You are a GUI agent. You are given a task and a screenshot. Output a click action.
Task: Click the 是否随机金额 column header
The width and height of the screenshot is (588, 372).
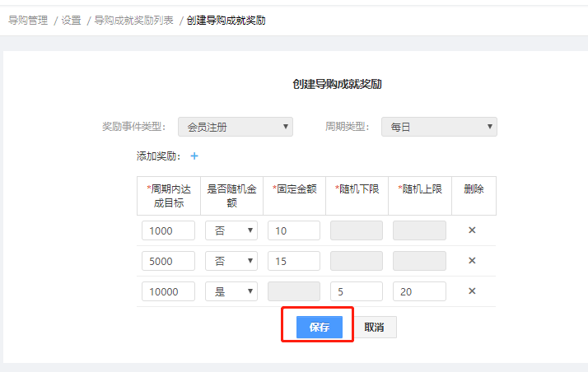click(231, 196)
